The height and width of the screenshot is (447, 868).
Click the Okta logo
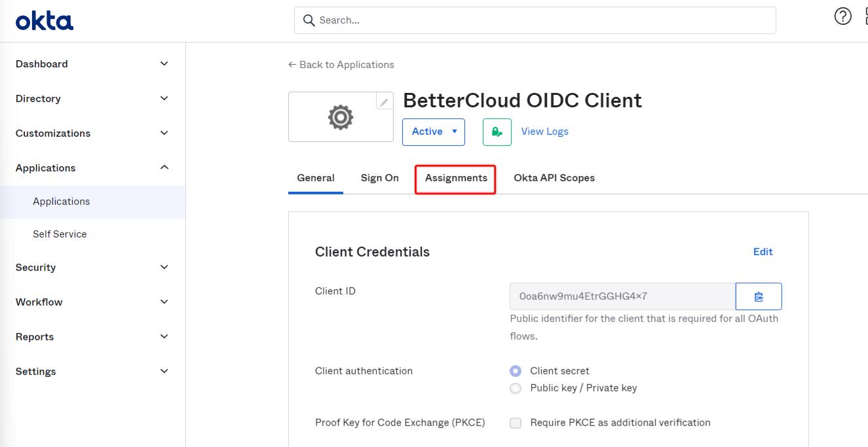(x=44, y=20)
